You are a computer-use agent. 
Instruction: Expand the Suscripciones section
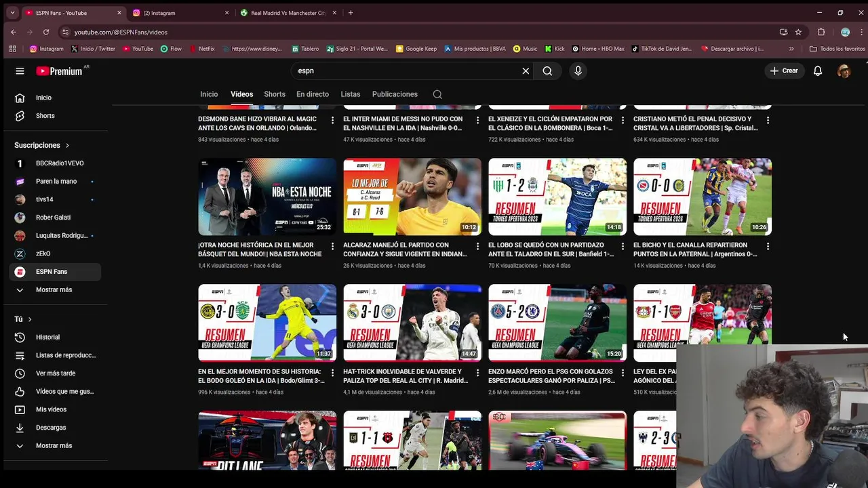point(42,145)
